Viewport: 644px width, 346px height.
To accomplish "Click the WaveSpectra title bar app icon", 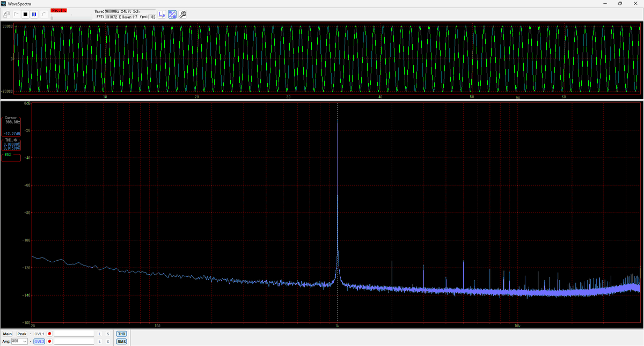I will [x=3, y=3].
